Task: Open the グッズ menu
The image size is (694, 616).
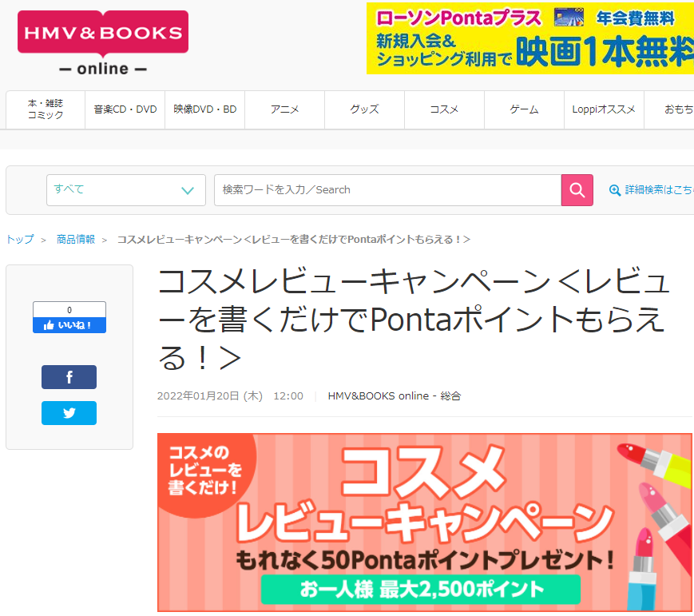Action: 364,109
